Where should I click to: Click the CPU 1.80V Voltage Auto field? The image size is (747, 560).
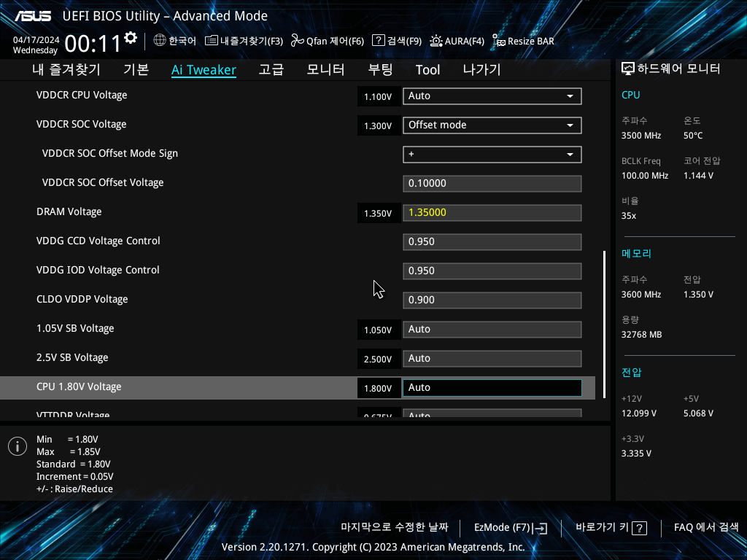click(492, 388)
